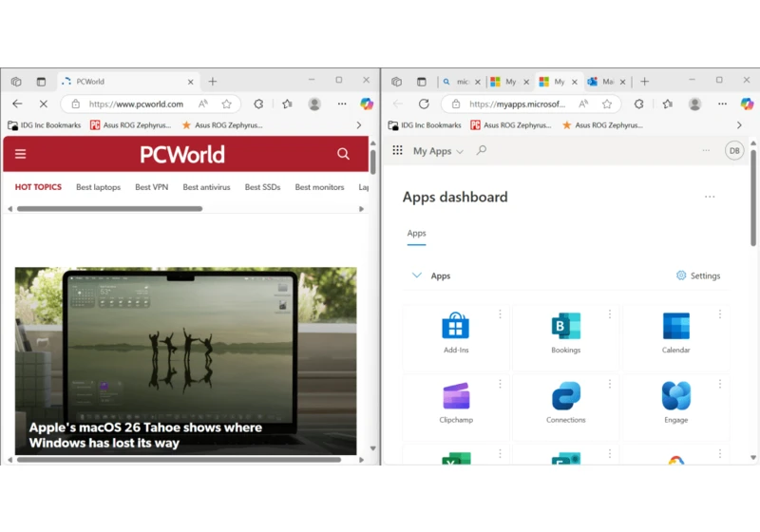Favorite the pcworld.com page with star icon
This screenshot has width=760, height=532.
226,104
